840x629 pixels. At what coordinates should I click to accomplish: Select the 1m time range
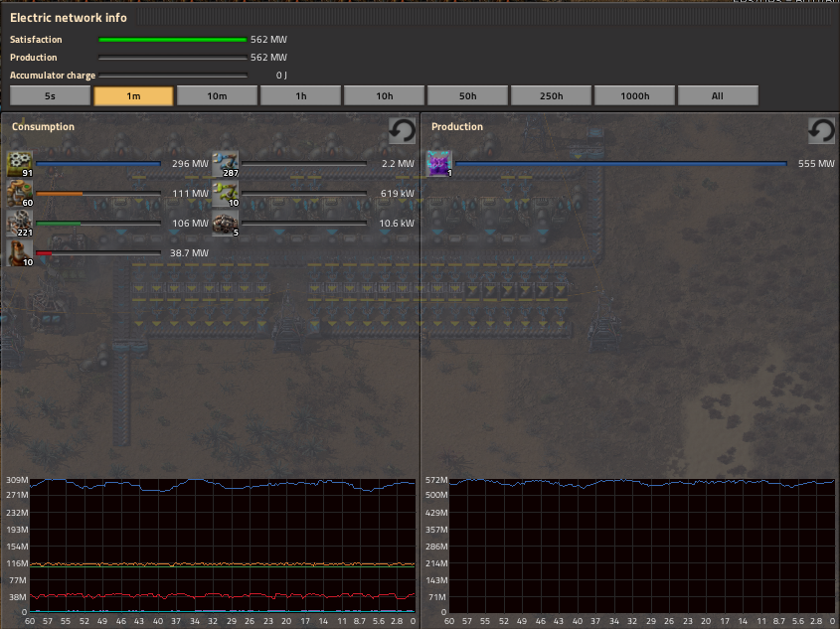pos(133,96)
